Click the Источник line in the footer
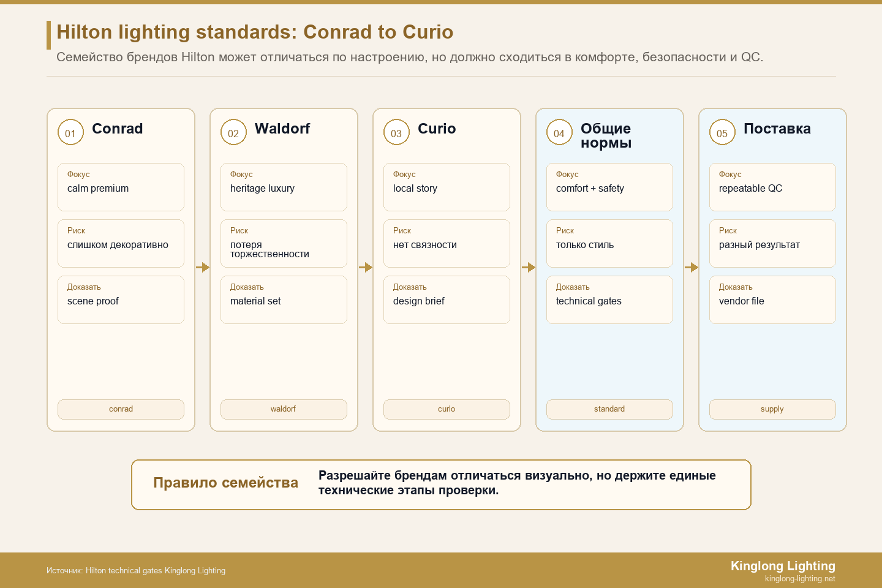This screenshot has width=882, height=588. 136,570
